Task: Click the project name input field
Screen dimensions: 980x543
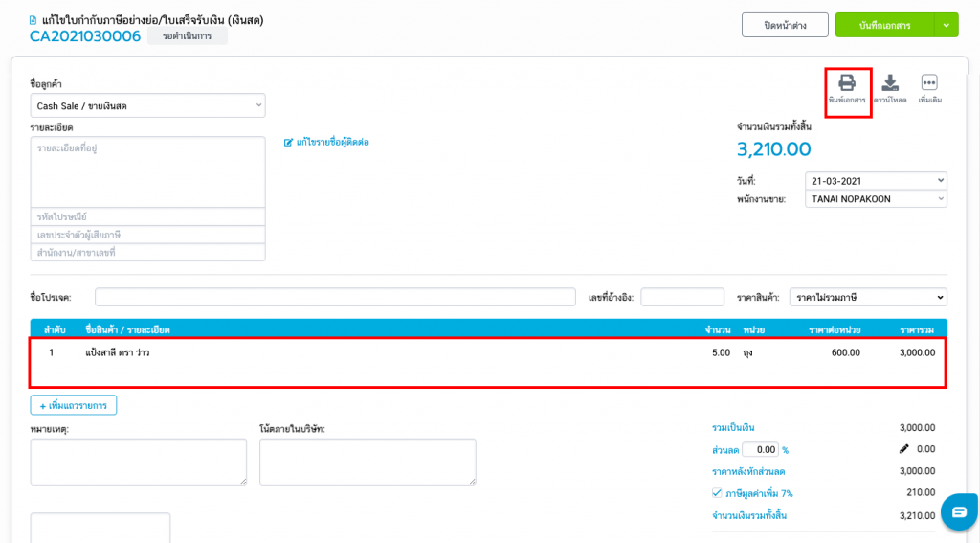Action: [335, 298]
